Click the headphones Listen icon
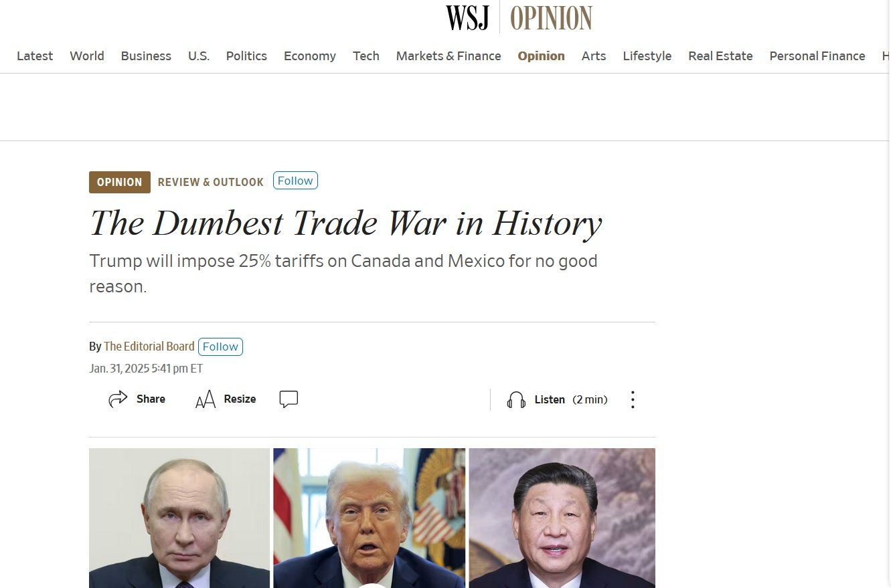 point(516,400)
